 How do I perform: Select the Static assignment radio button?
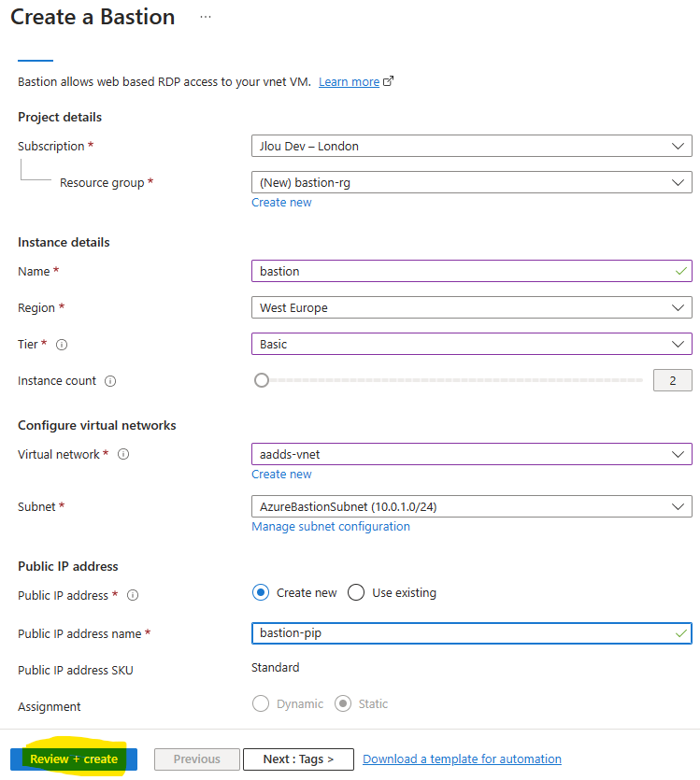343,703
